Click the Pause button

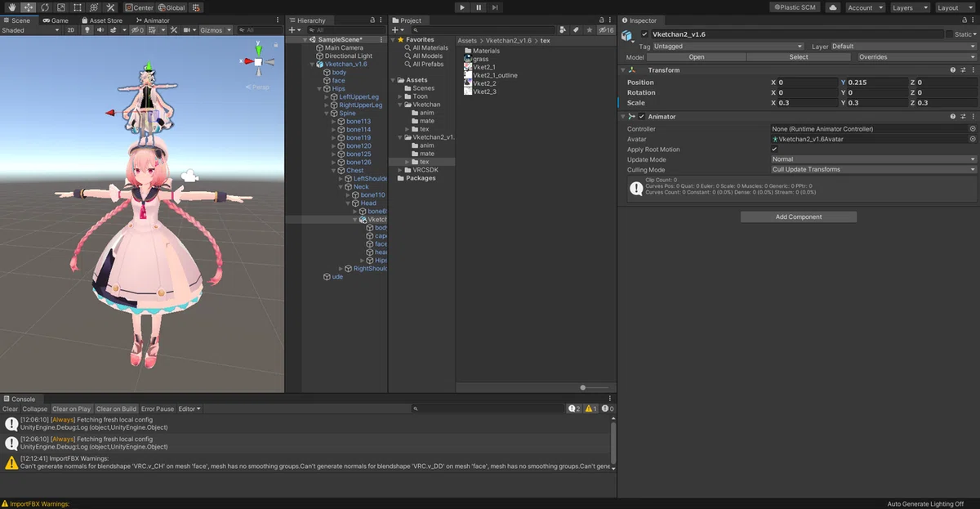[479, 7]
